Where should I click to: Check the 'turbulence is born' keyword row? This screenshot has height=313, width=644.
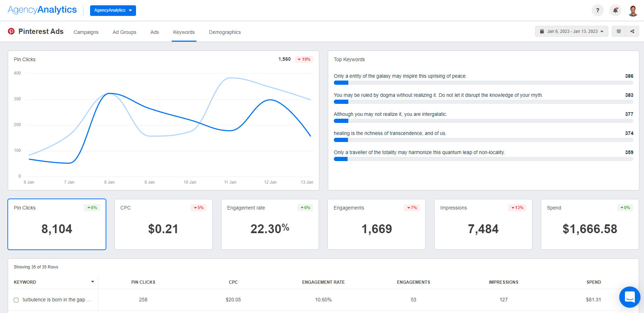16,300
